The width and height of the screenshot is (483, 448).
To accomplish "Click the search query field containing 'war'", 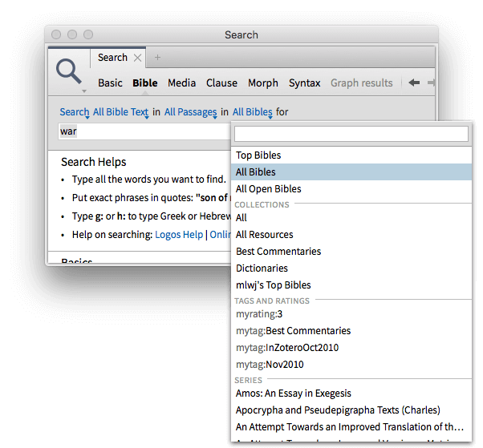I will [x=143, y=131].
